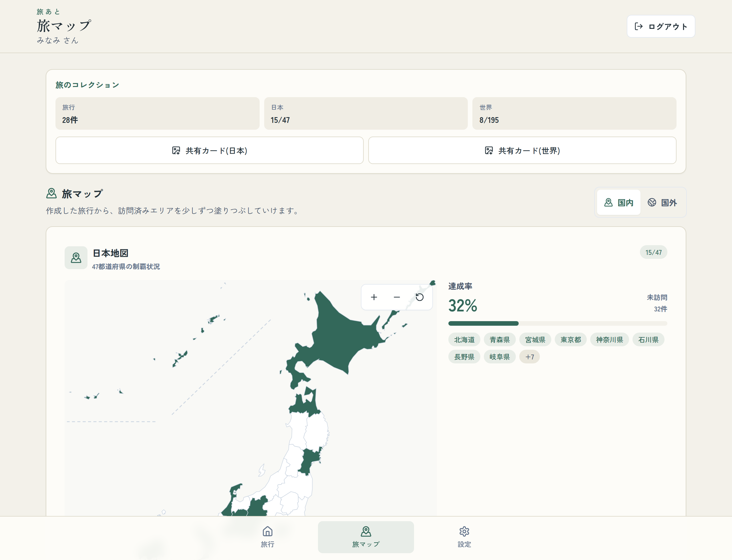Click the map pin icon beside 旅マップ heading
The image size is (732, 560).
[51, 193]
